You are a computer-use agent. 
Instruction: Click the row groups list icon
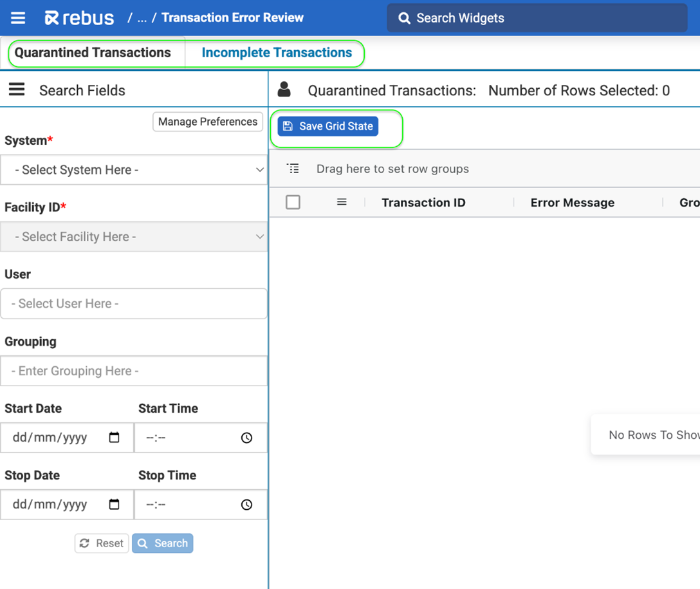point(293,169)
